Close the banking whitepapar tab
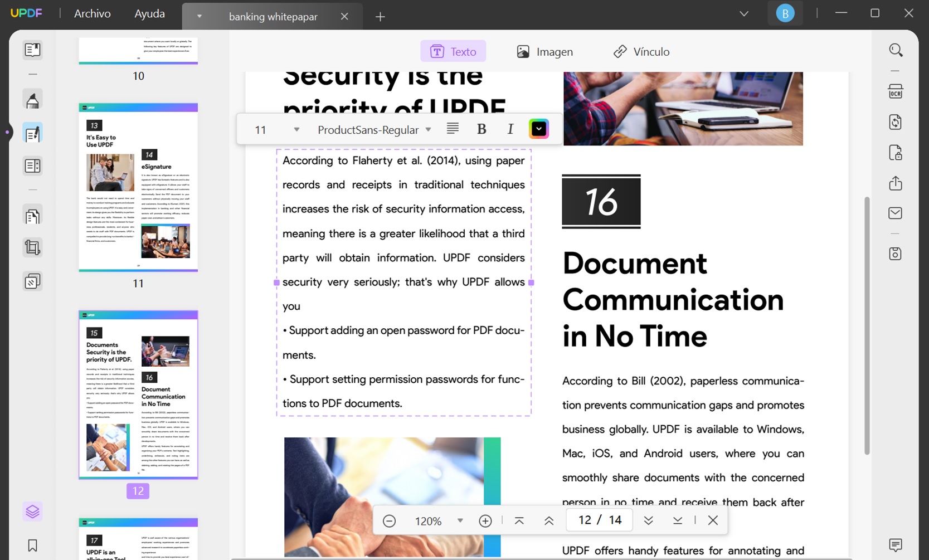 point(344,16)
